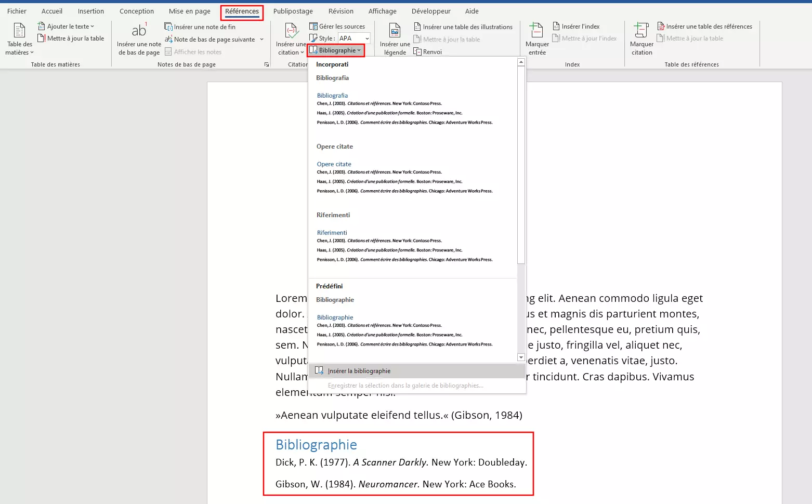Screen dimensions: 812x504
Task: Open the Développeur tab
Action: pos(431,11)
